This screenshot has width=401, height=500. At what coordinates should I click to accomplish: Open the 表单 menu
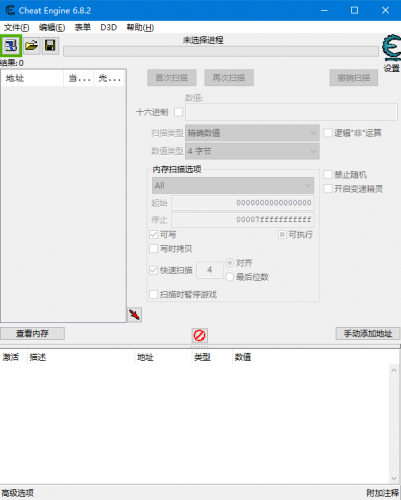tap(82, 27)
